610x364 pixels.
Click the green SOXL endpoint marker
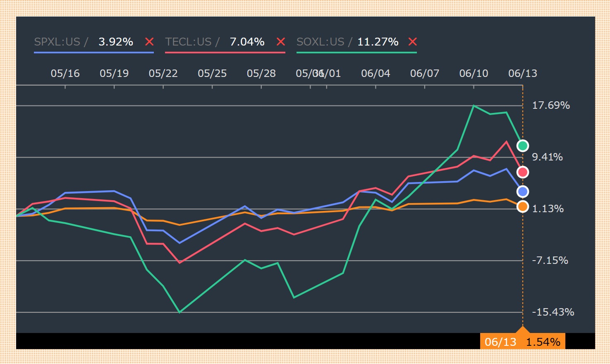click(523, 146)
